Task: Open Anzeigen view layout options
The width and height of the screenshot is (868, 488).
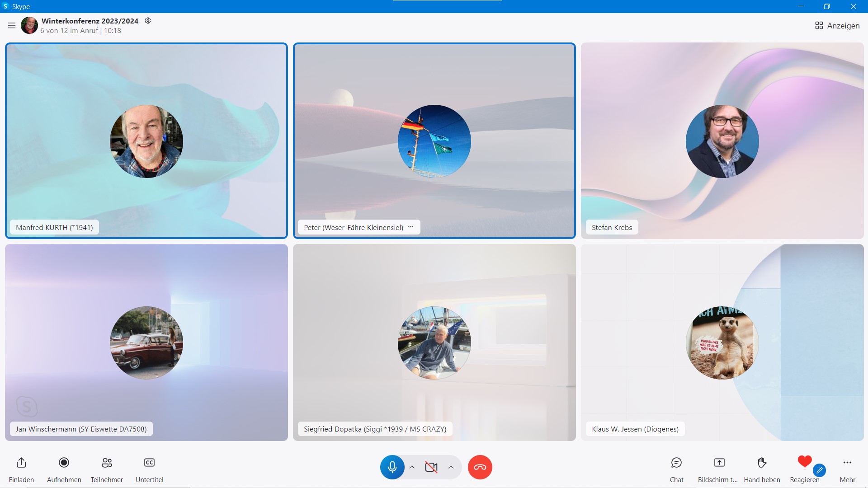Action: tap(837, 26)
